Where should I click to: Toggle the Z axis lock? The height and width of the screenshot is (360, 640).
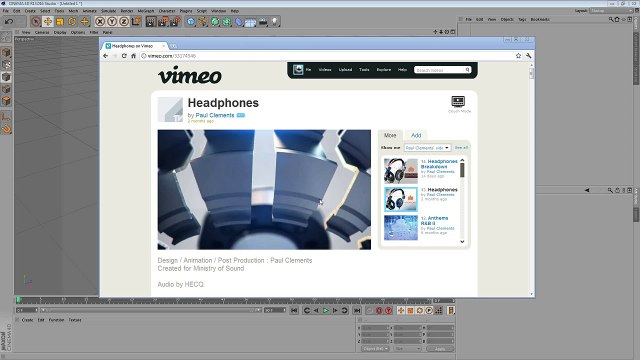tap(124, 22)
